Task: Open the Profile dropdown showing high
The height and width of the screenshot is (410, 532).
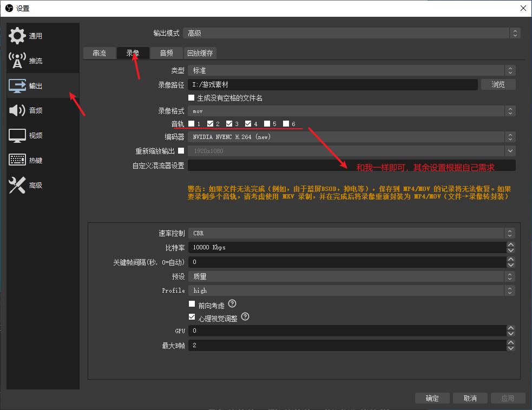Action: (351, 290)
